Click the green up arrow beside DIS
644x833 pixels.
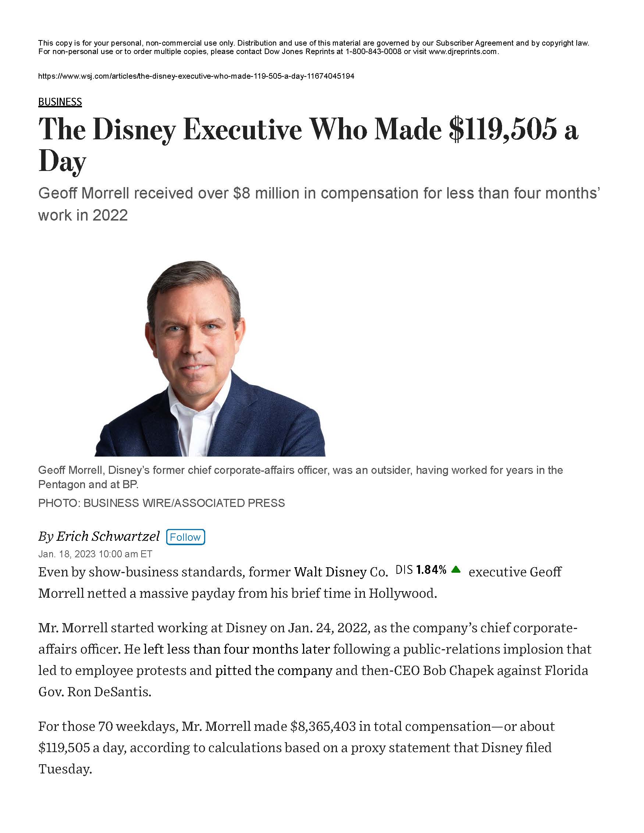point(456,570)
